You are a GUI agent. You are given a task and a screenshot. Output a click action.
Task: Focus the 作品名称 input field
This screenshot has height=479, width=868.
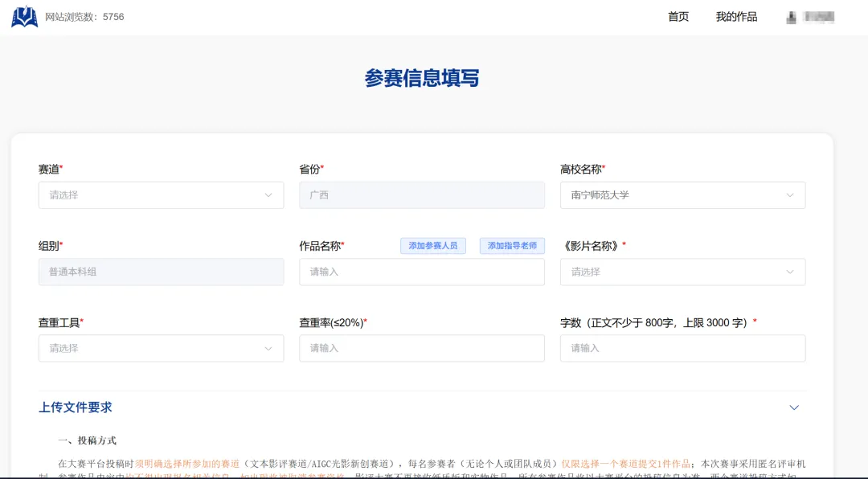[421, 272]
